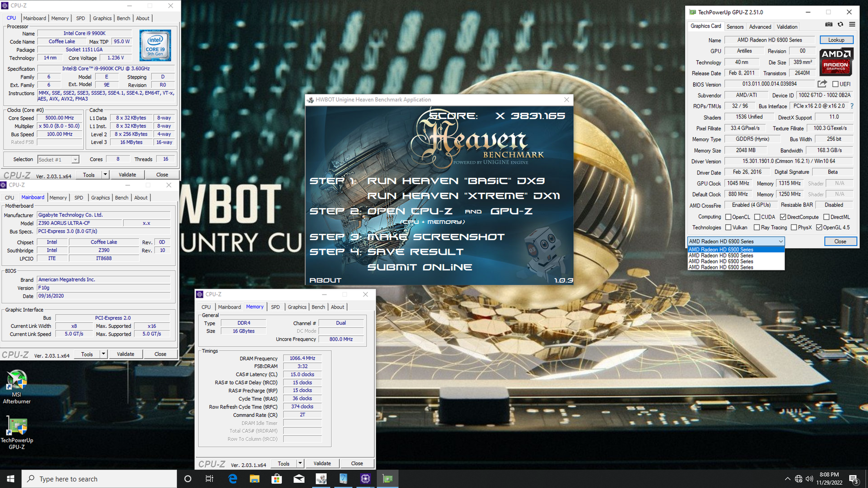Open MSI Afterburner desktop shortcut
Viewport: 868px width, 488px height.
17,387
